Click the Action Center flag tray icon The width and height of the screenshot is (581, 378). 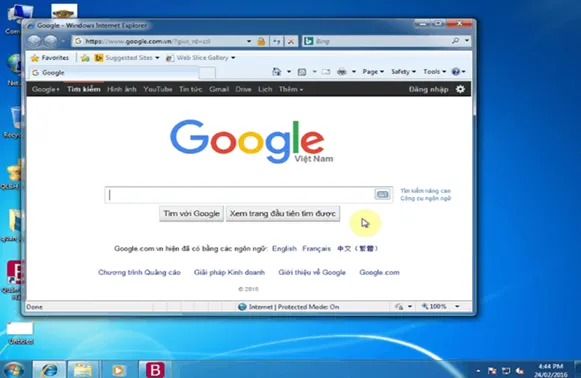coord(492,371)
